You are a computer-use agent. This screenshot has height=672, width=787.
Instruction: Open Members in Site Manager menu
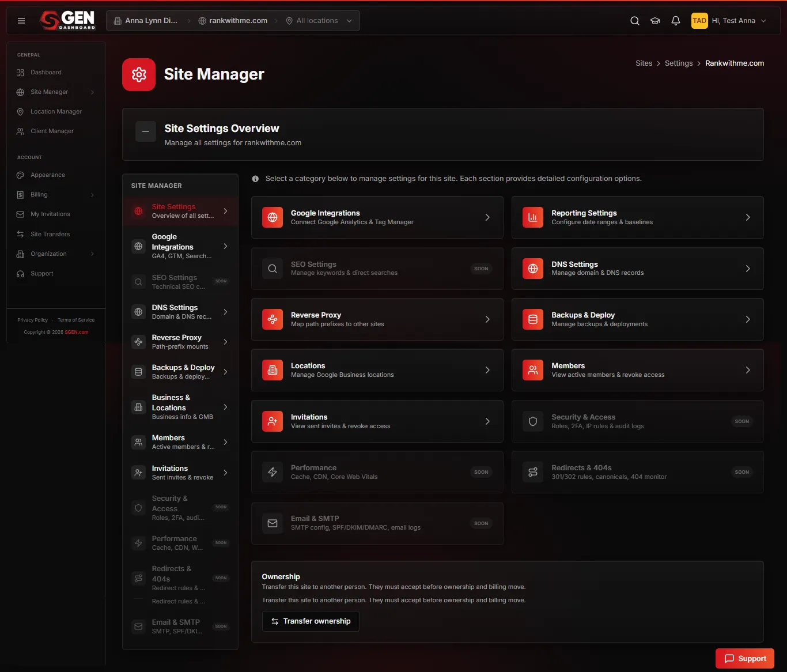click(180, 442)
